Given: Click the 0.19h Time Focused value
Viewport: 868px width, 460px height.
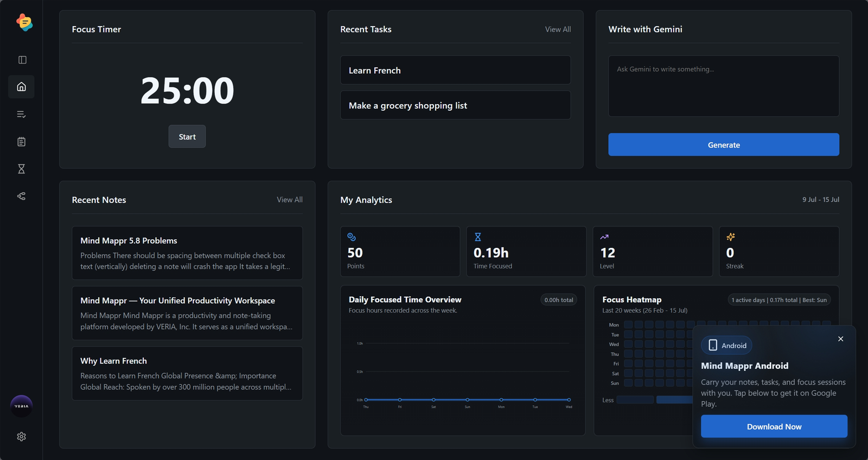Looking at the screenshot, I should (x=491, y=253).
